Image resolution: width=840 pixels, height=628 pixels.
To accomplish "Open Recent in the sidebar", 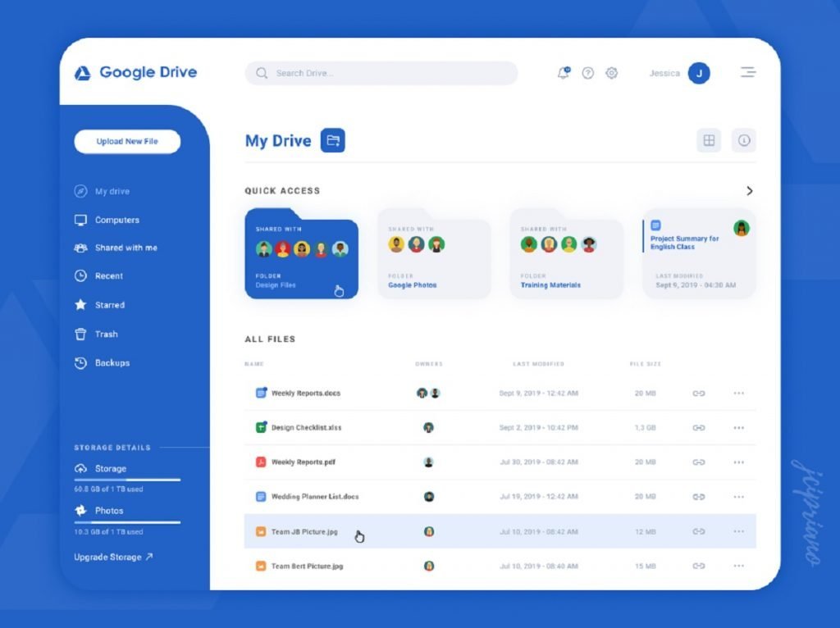I will coord(98,275).
